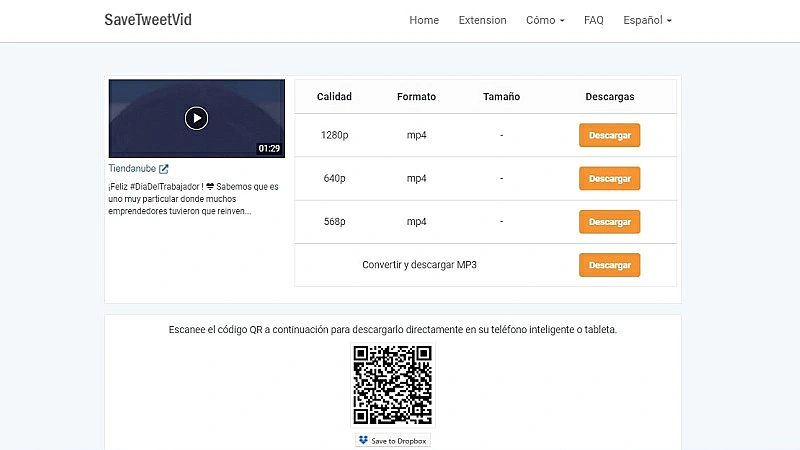Download the 640p mp4 video
This screenshot has width=800, height=450.
coord(609,178)
